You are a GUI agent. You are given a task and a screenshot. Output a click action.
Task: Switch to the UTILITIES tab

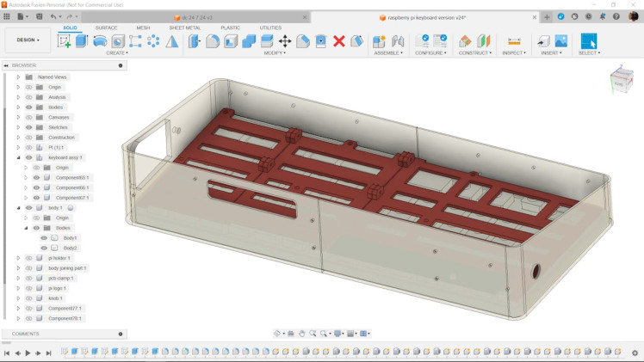(x=270, y=28)
